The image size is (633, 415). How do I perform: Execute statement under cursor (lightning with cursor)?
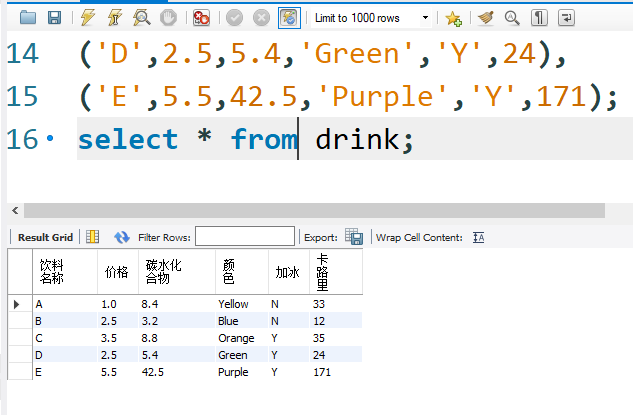116,18
